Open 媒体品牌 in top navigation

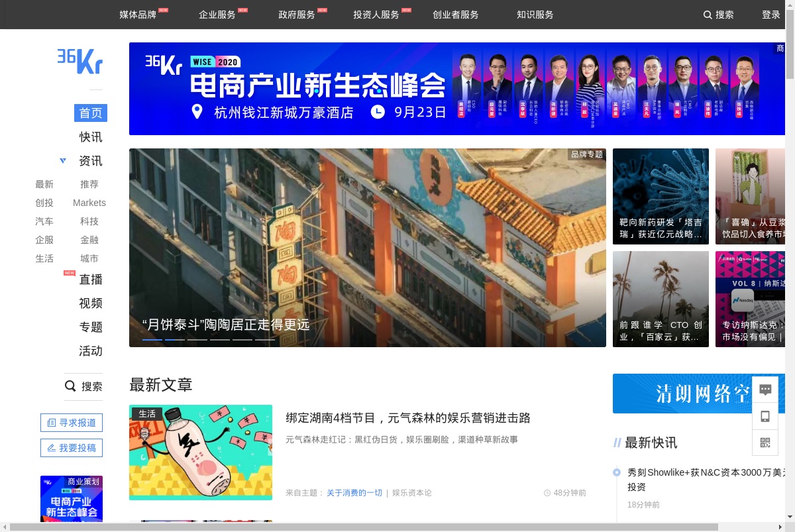coord(138,15)
